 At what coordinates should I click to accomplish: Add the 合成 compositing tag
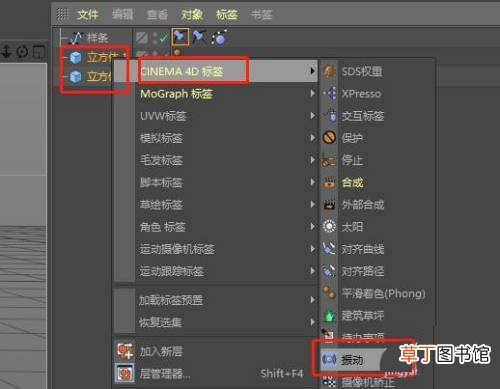coord(352,182)
